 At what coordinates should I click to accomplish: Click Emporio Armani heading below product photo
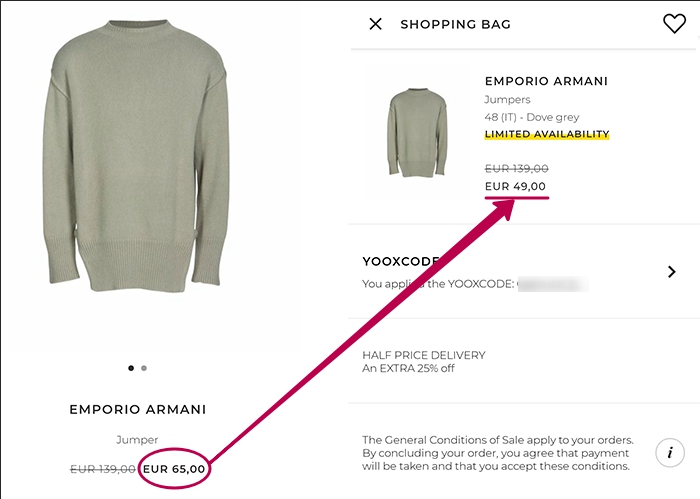point(138,409)
